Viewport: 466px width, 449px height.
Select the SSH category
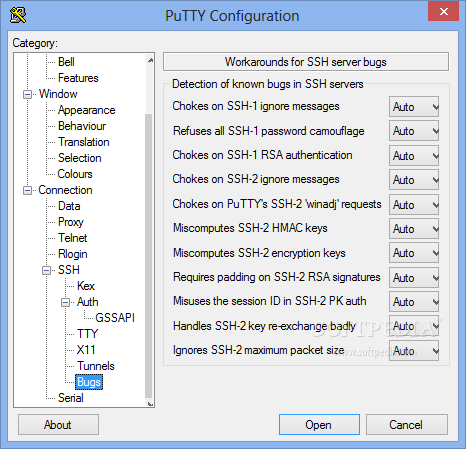pos(69,270)
